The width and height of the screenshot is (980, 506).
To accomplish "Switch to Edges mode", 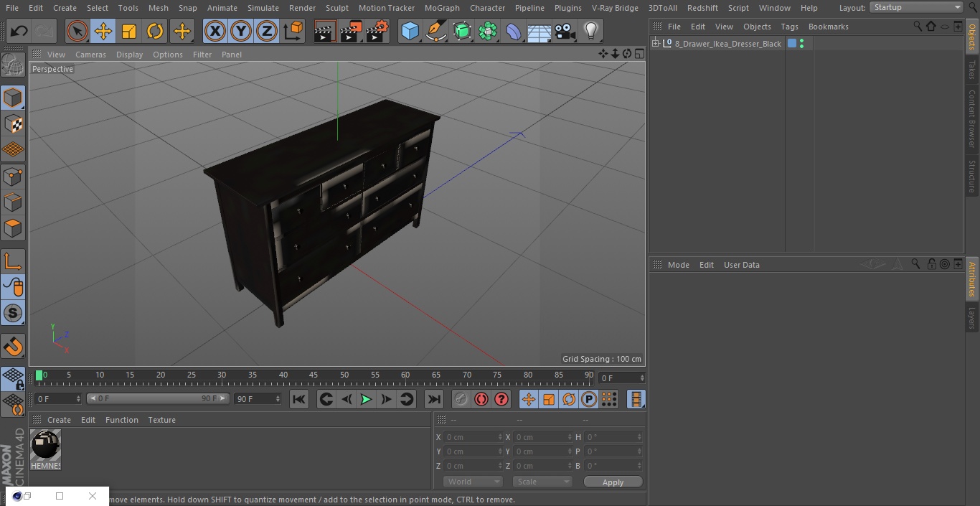I will click(13, 202).
